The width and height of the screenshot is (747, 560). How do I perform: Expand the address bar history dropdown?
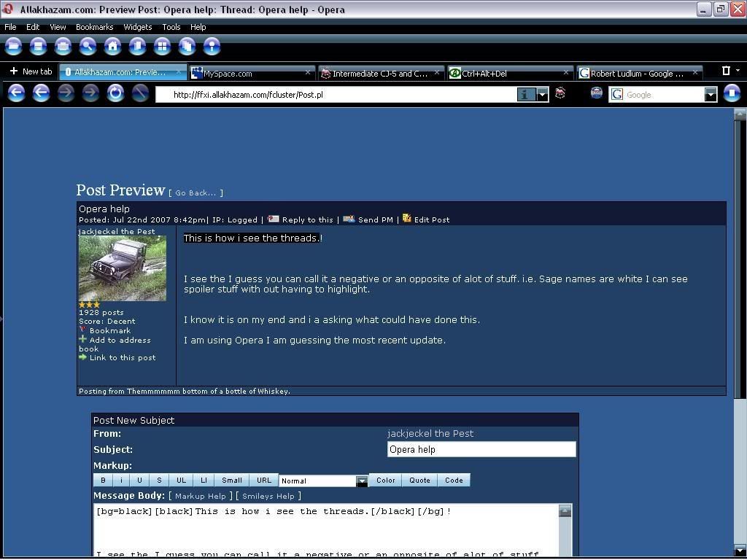pos(542,94)
